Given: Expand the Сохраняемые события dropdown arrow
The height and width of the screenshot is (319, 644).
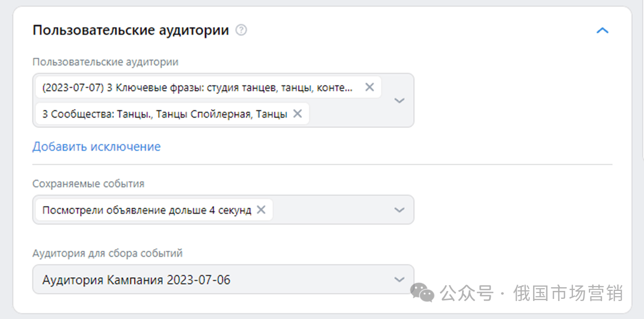Looking at the screenshot, I should [x=399, y=210].
